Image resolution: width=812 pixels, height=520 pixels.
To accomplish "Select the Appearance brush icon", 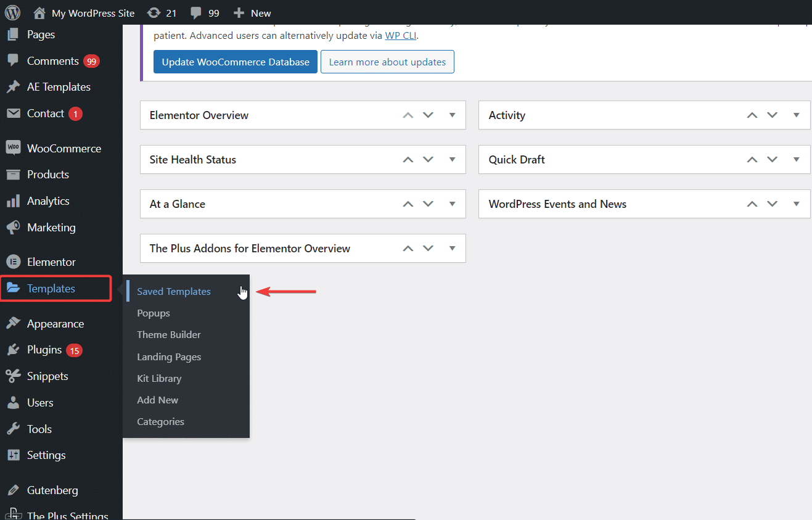I will click(x=14, y=323).
